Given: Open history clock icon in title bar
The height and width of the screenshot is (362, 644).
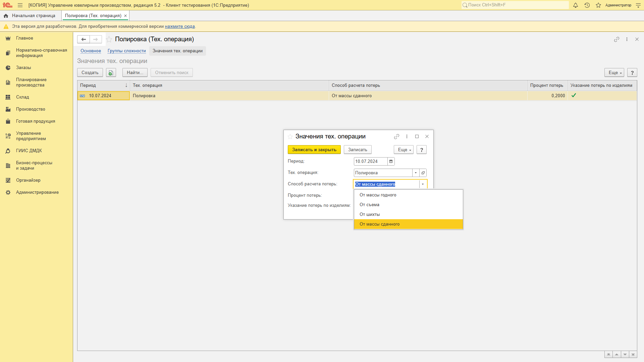Looking at the screenshot, I should tap(587, 5).
